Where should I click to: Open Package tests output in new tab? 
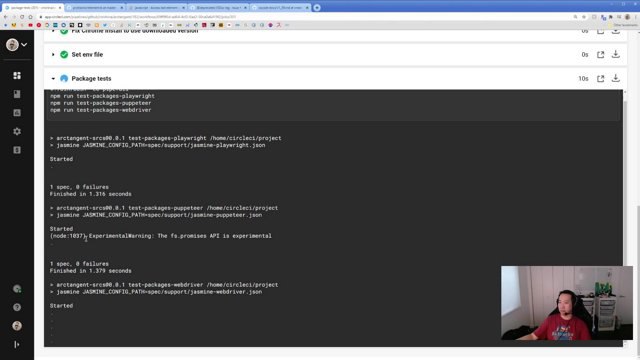click(600, 78)
